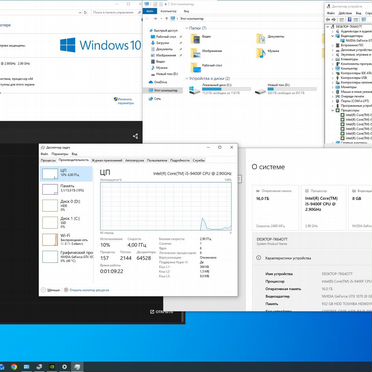
Task: Select Локальный диск (C:) drive icon
Action: (x=194, y=90)
